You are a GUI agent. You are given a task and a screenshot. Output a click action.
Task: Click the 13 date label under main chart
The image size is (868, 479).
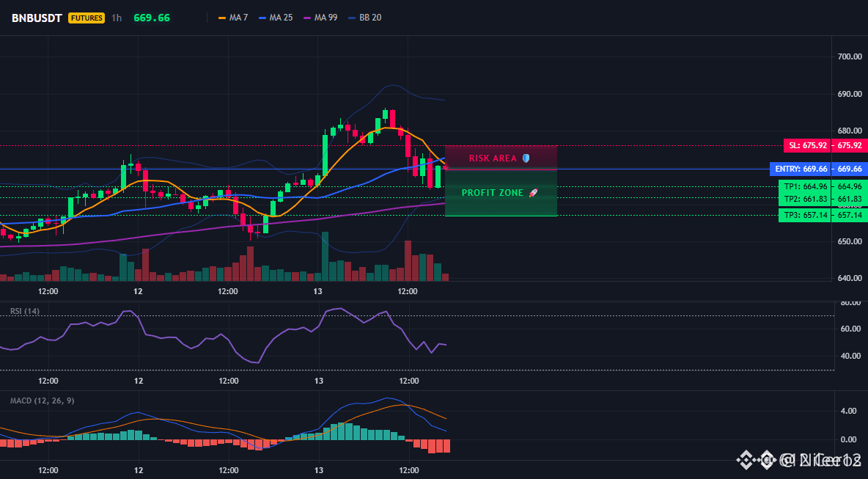coord(317,291)
